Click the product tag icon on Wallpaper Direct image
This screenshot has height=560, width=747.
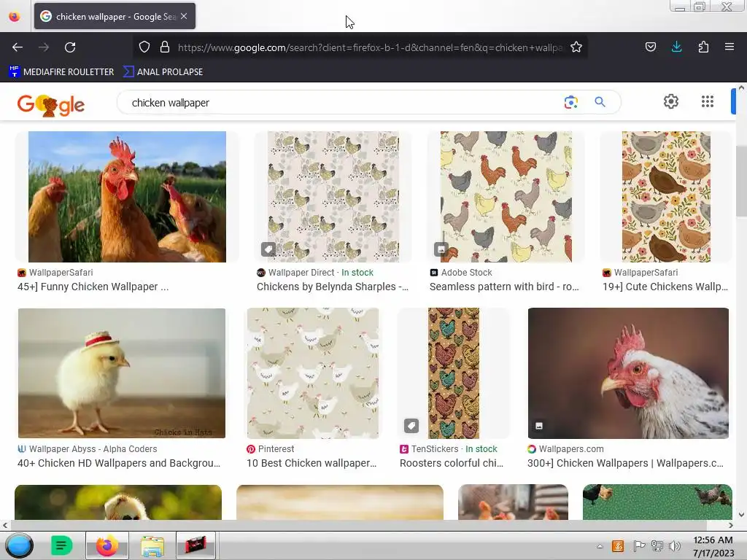268,249
